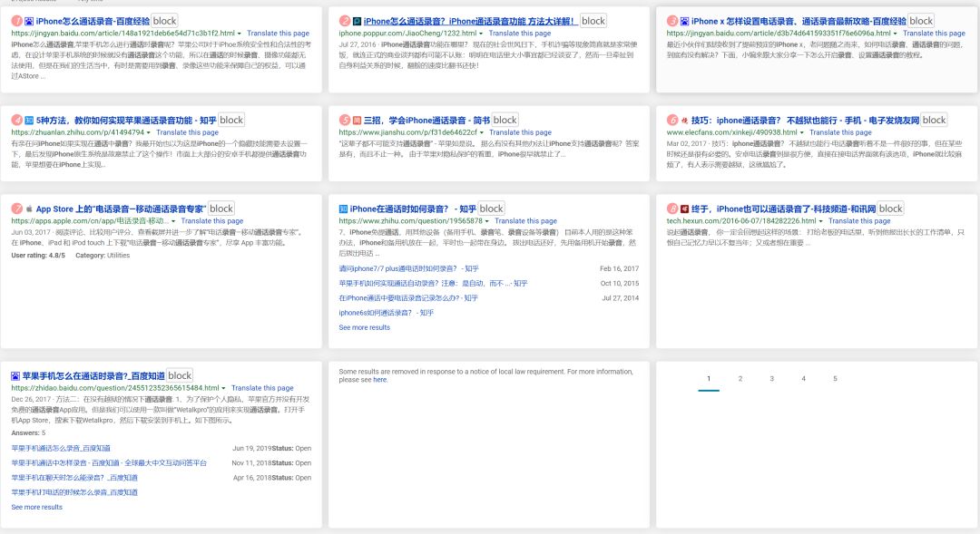This screenshot has height=534, width=980.
Task: Expand the arrow next to the zhidao.baidu.com URL
Action: [224, 388]
